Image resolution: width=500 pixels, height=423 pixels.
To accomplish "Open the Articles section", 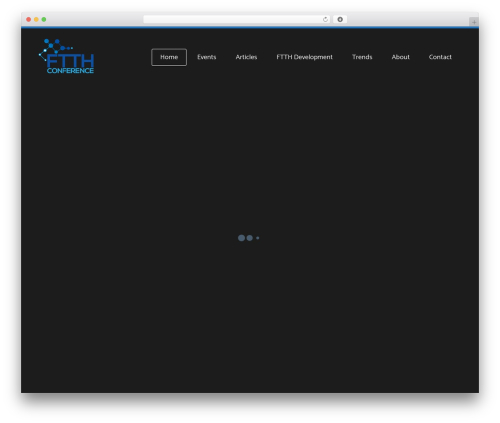I will point(246,57).
